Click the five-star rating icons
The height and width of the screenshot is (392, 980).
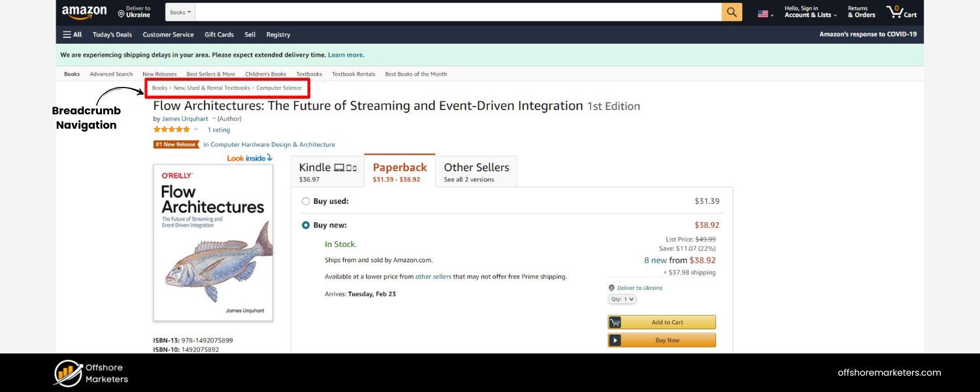coord(171,129)
